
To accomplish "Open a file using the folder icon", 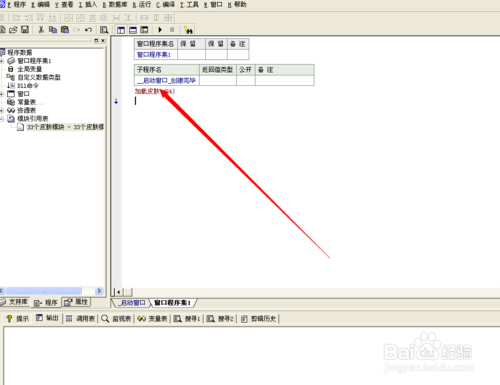I will [x=13, y=30].
